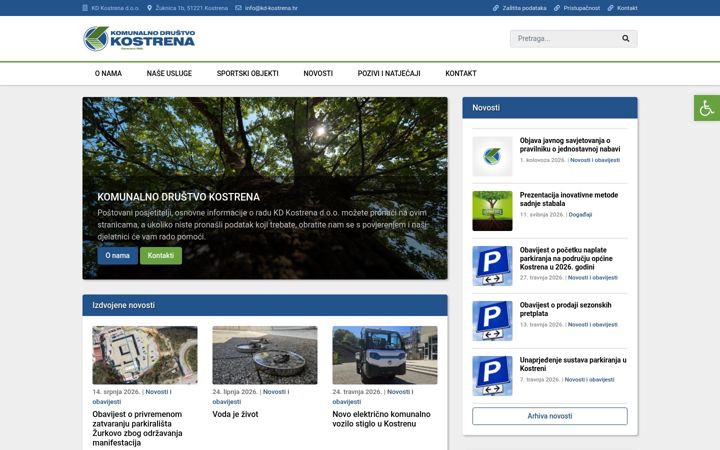Click the map pin icon by Žuknica address

pos(149,8)
